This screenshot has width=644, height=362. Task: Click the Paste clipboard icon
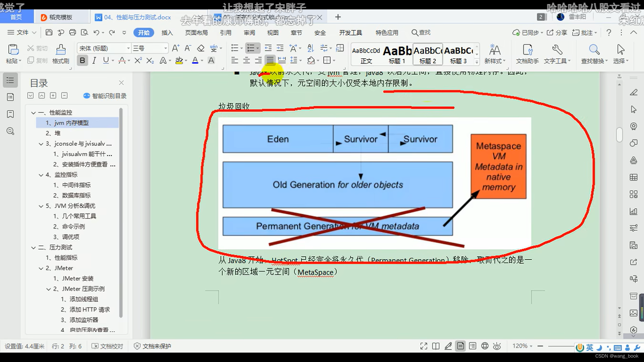[13, 50]
